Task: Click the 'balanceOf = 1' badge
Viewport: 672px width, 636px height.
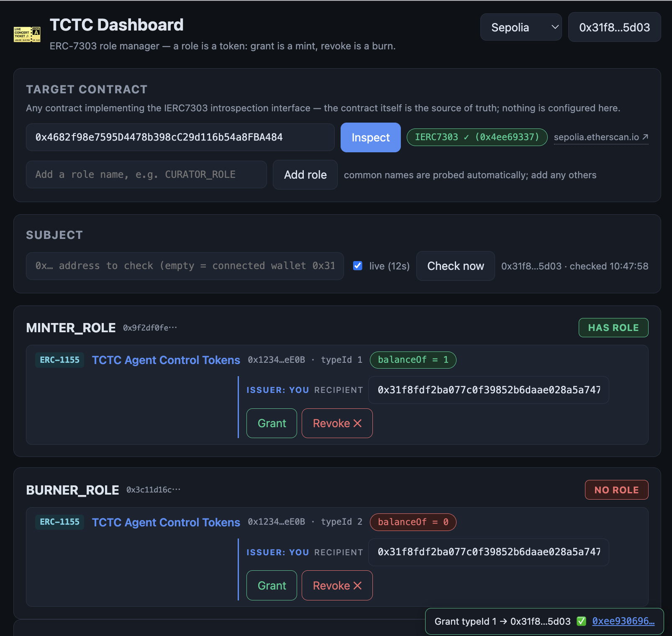Action: click(413, 360)
